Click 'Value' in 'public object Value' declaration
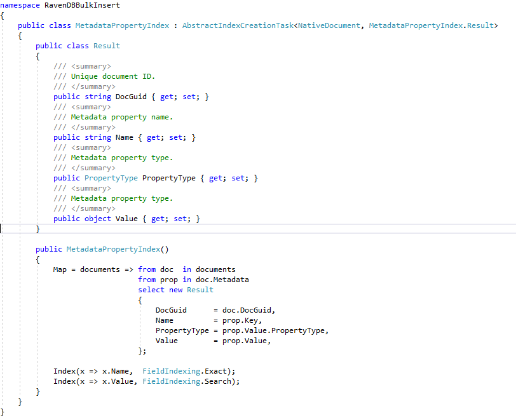This screenshot has width=516, height=420. pos(126,219)
